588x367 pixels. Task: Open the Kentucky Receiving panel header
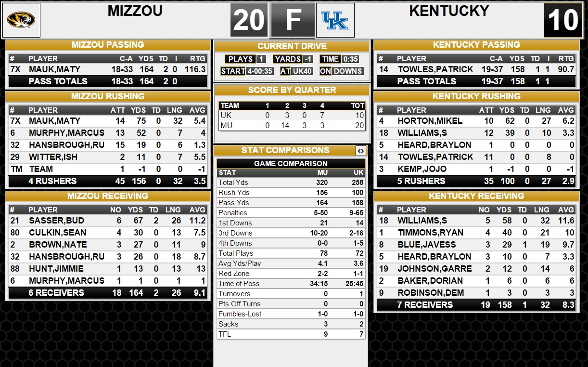476,196
